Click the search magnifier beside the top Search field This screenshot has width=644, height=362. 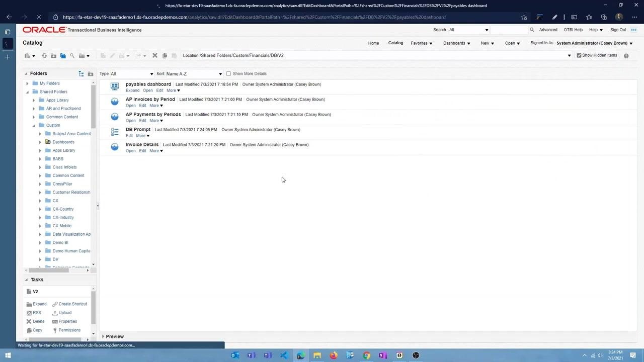tap(532, 30)
